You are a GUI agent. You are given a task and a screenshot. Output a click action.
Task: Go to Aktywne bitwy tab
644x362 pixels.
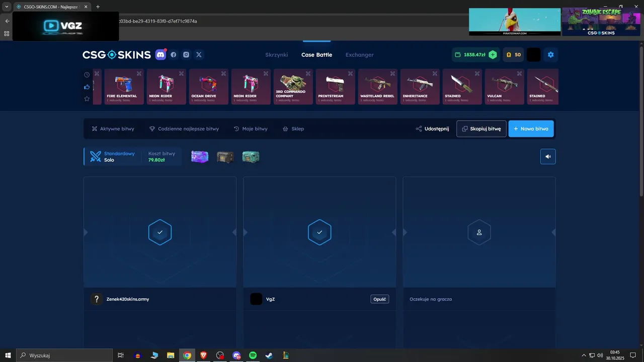pyautogui.click(x=113, y=129)
